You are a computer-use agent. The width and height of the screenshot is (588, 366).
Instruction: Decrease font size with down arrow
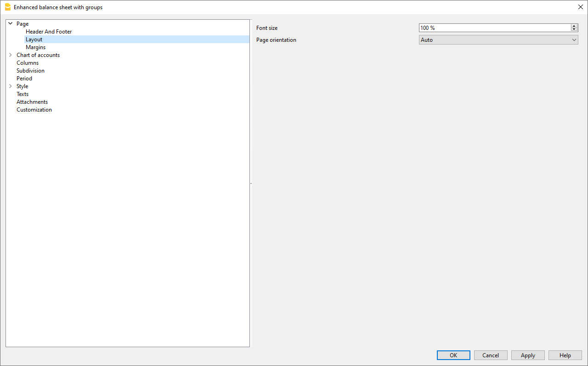tap(574, 30)
